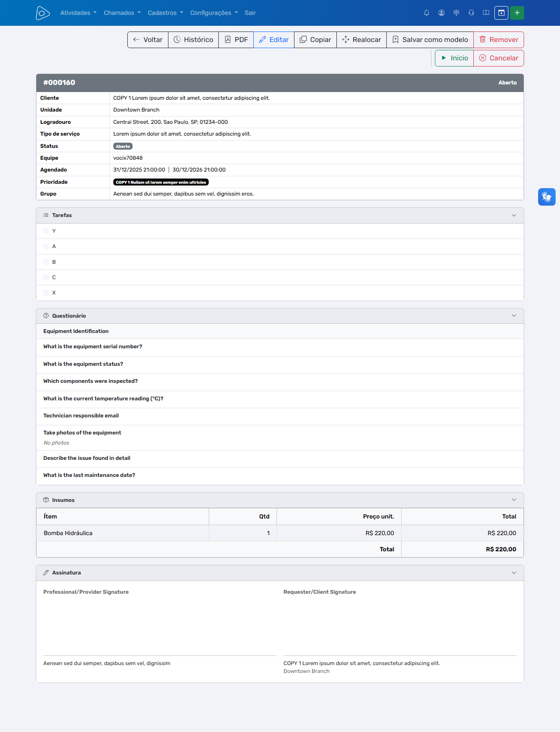The image size is (560, 732).
Task: Collapse the Tarefas section chevron
Action: click(x=514, y=215)
